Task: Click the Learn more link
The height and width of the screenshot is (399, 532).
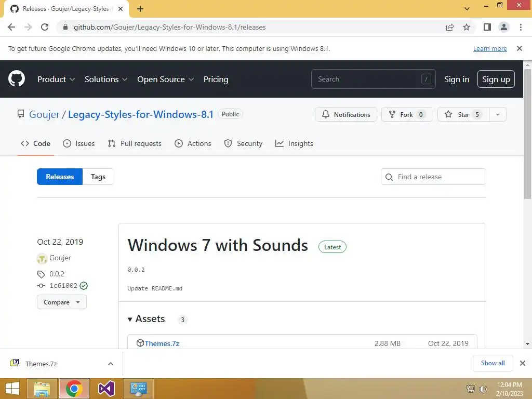Action: click(x=490, y=48)
